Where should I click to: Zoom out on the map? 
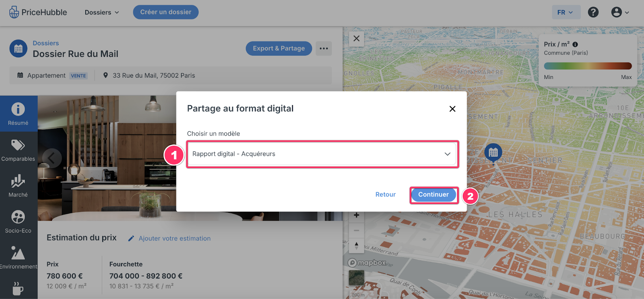357,230
